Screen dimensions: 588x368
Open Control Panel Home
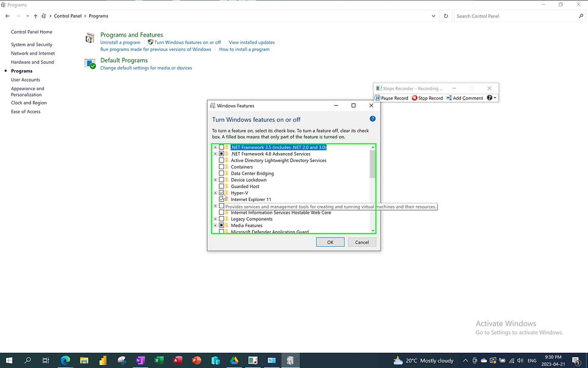tap(31, 32)
